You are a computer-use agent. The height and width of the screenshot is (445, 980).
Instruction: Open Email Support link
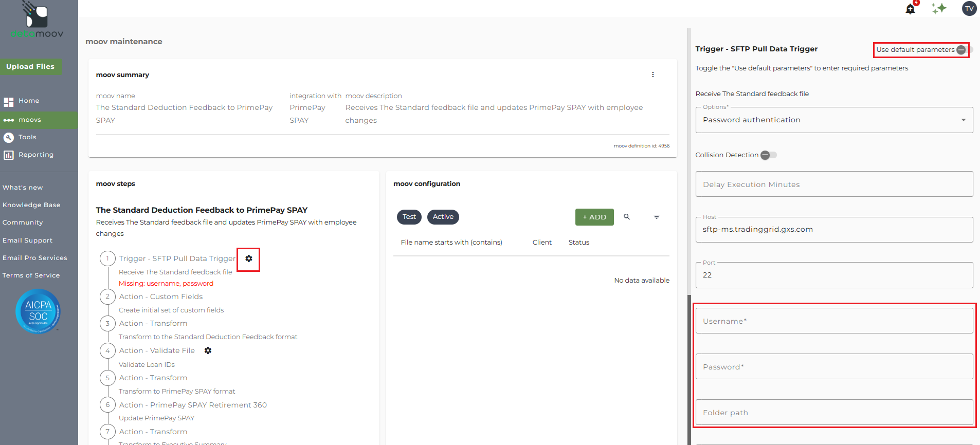pos(27,240)
